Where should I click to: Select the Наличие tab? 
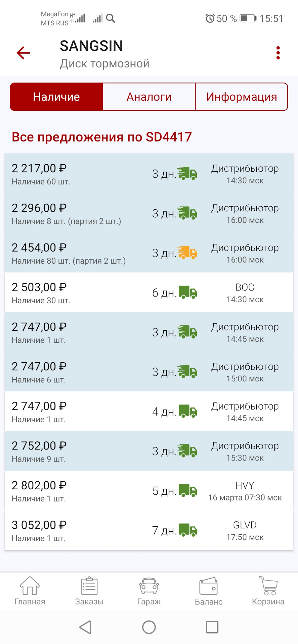point(56,97)
